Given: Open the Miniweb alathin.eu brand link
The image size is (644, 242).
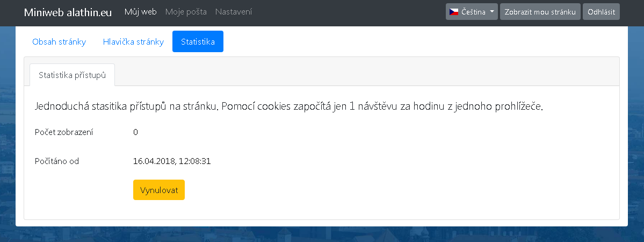Looking at the screenshot, I should point(68,12).
